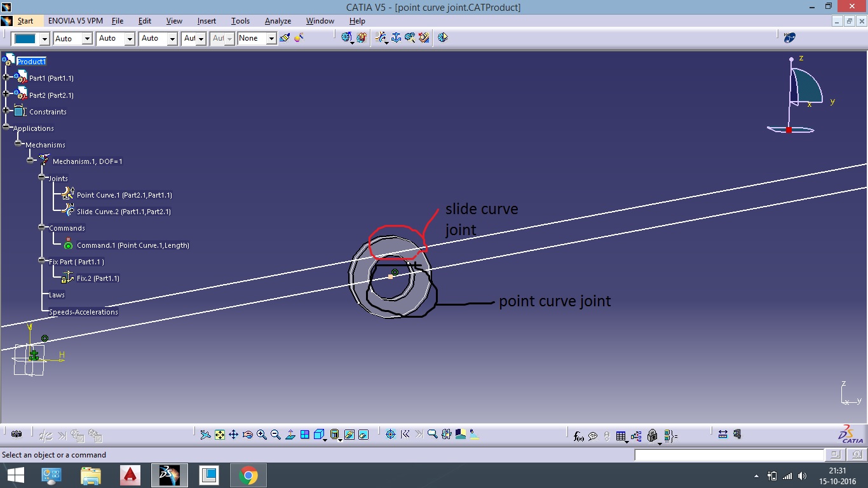Expand the Constraints tree node

[x=6, y=111]
